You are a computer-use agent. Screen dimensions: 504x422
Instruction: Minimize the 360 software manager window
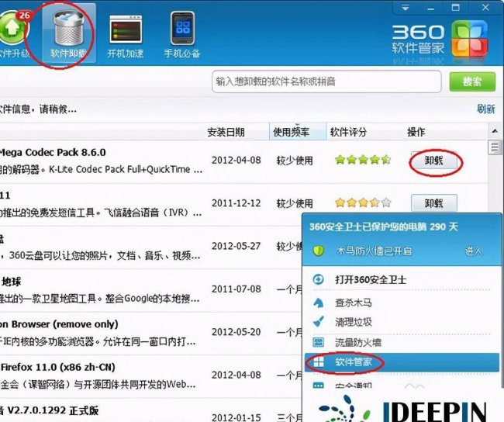click(x=430, y=8)
